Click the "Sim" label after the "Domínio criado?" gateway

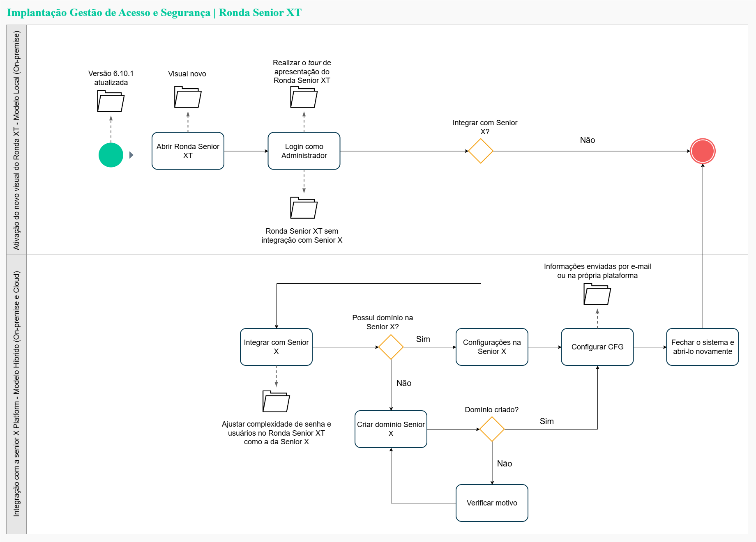click(547, 421)
